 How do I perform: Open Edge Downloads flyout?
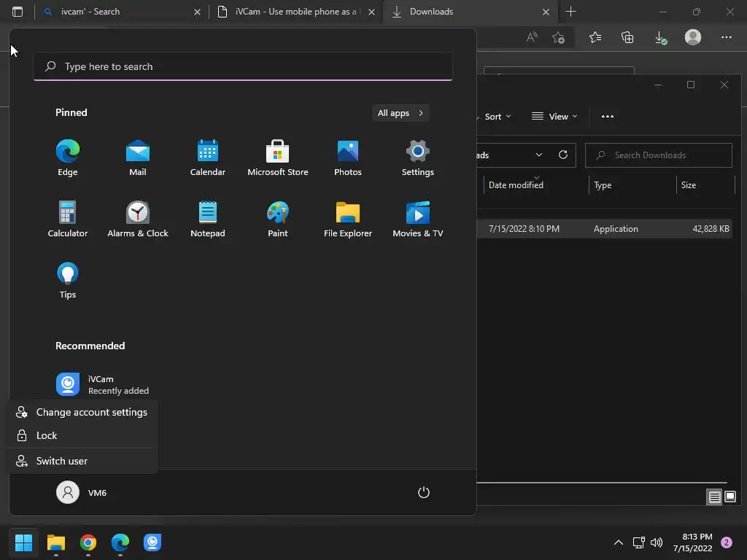click(660, 37)
